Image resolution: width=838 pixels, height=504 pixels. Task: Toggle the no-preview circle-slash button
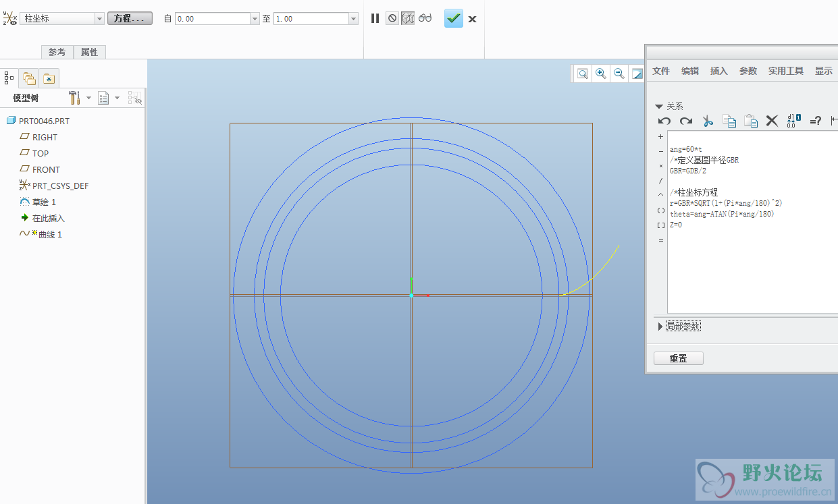pos(392,18)
